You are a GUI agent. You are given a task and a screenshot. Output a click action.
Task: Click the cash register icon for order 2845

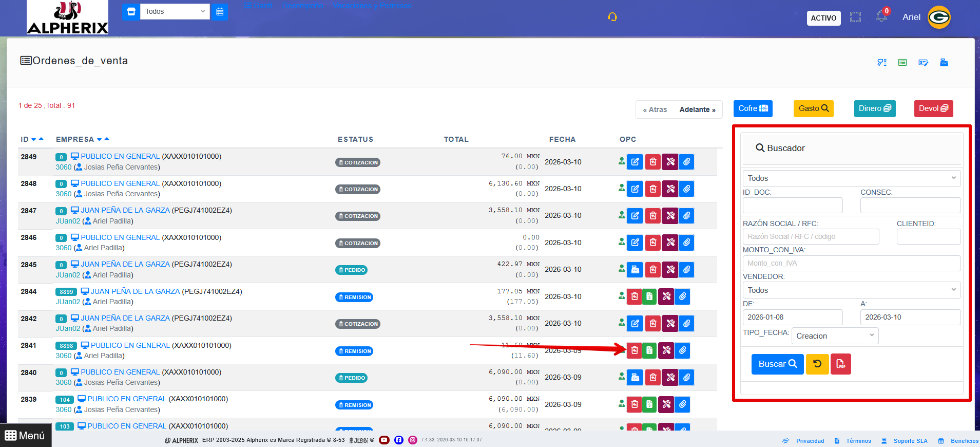click(x=635, y=270)
